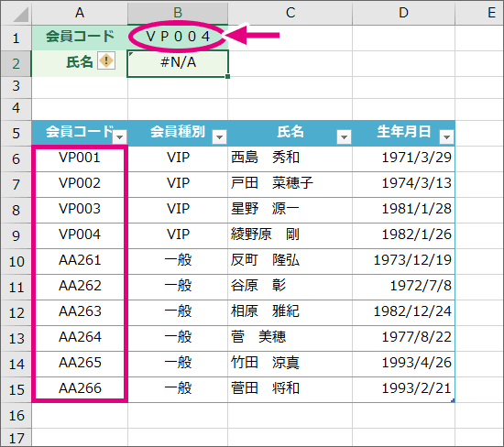
Task: Click the name 反町 隆弘
Action: [265, 261]
